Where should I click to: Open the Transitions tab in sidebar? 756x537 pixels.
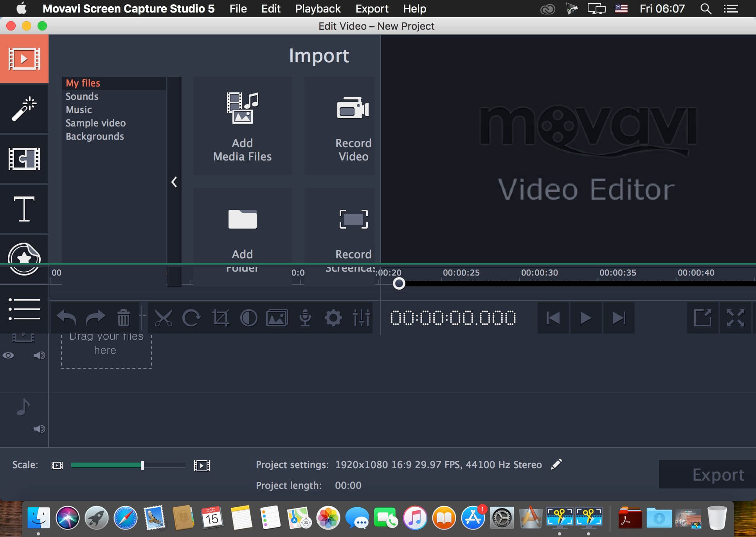click(24, 159)
